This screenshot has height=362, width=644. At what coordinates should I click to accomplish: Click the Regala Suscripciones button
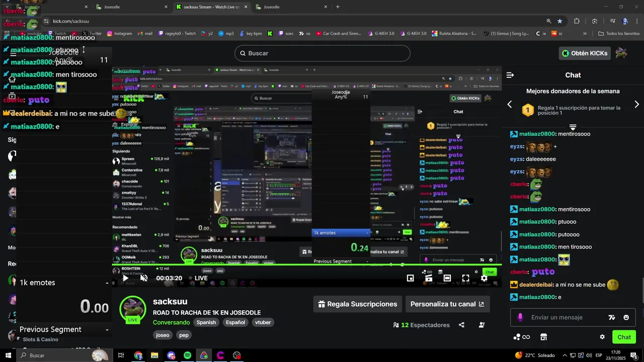point(357,304)
